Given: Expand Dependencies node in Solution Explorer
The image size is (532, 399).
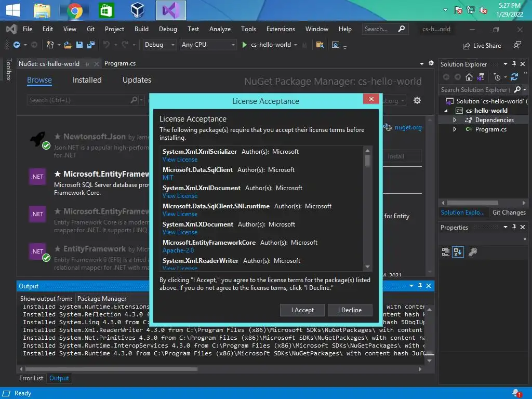Looking at the screenshot, I should [455, 120].
